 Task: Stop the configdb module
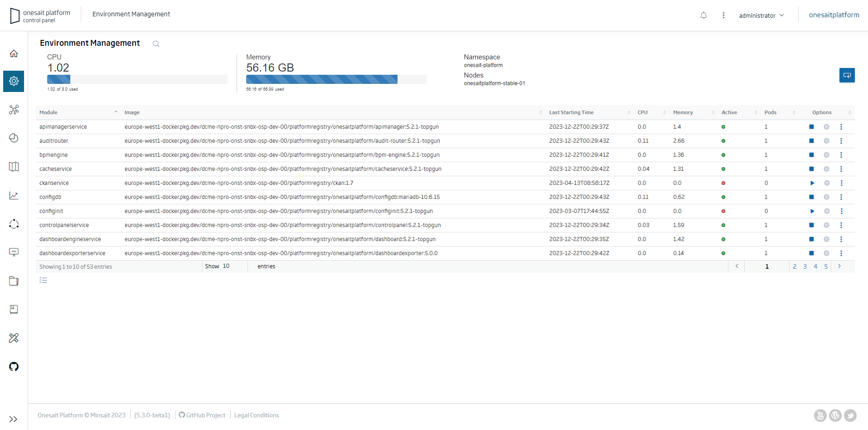pyautogui.click(x=811, y=197)
